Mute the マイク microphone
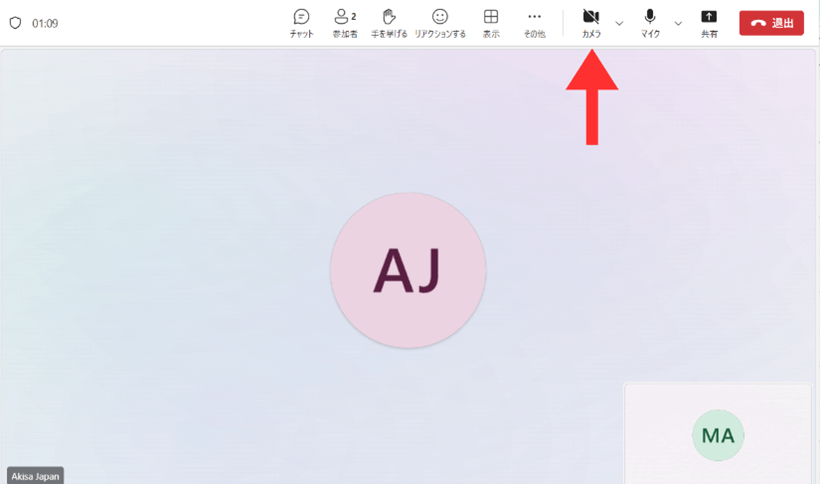 (650, 24)
